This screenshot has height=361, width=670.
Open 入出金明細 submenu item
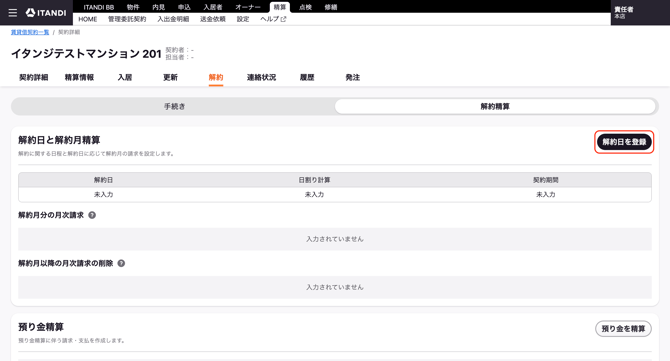tap(173, 19)
